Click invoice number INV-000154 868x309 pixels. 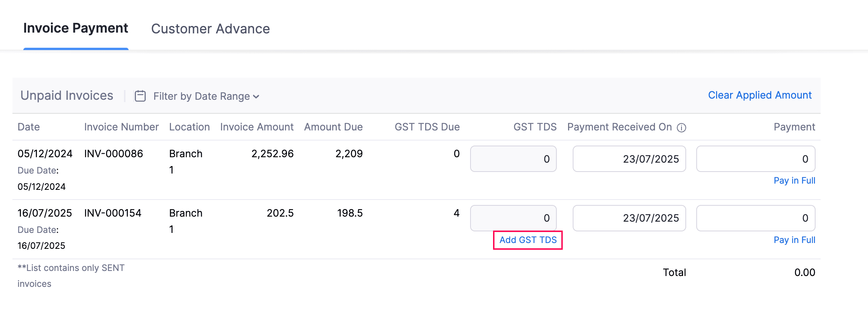(x=112, y=213)
